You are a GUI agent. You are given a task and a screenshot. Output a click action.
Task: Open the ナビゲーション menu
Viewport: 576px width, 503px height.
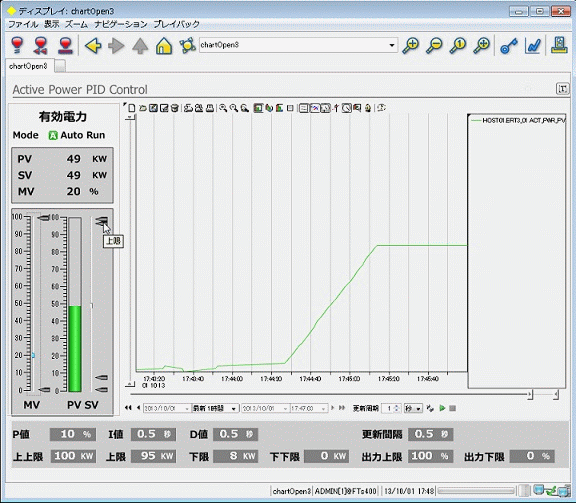click(x=120, y=24)
